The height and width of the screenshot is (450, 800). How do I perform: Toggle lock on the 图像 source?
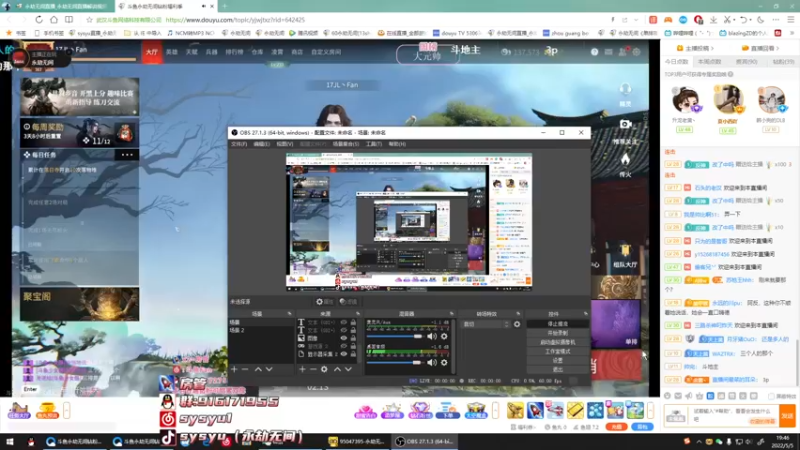pyautogui.click(x=353, y=338)
